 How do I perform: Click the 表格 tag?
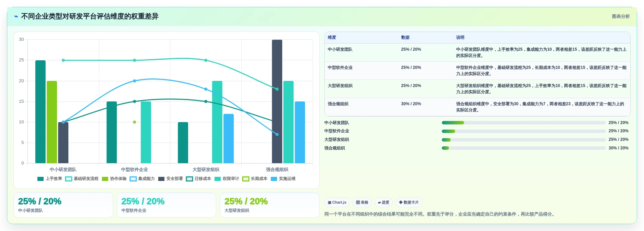tap(362, 202)
